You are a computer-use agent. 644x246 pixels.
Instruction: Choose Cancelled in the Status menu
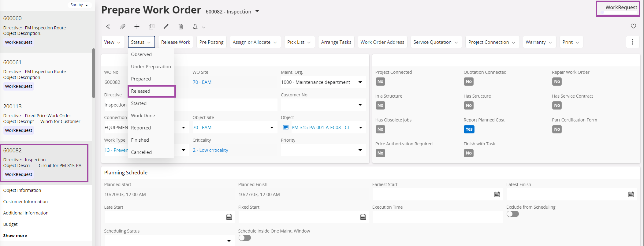click(141, 152)
